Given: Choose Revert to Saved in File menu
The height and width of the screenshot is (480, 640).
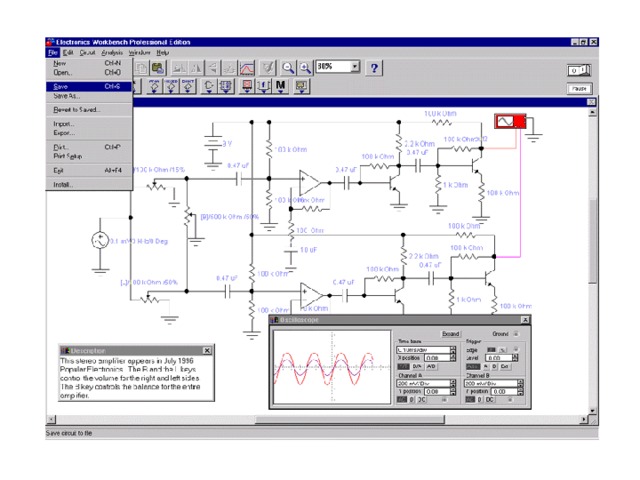Looking at the screenshot, I should coord(89,110).
